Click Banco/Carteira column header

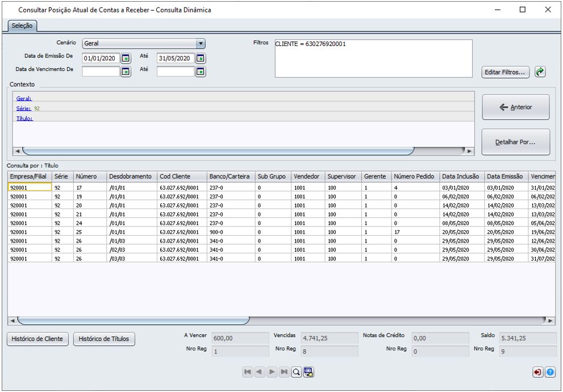(231, 176)
